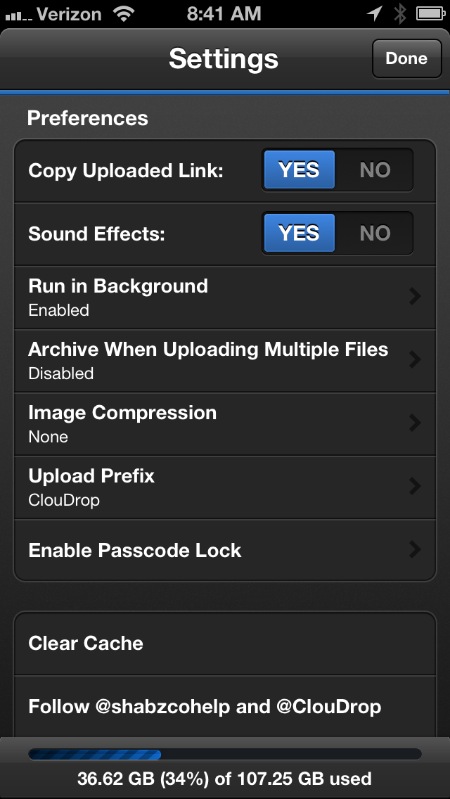Switch Sound Effects to YES

tap(299, 233)
